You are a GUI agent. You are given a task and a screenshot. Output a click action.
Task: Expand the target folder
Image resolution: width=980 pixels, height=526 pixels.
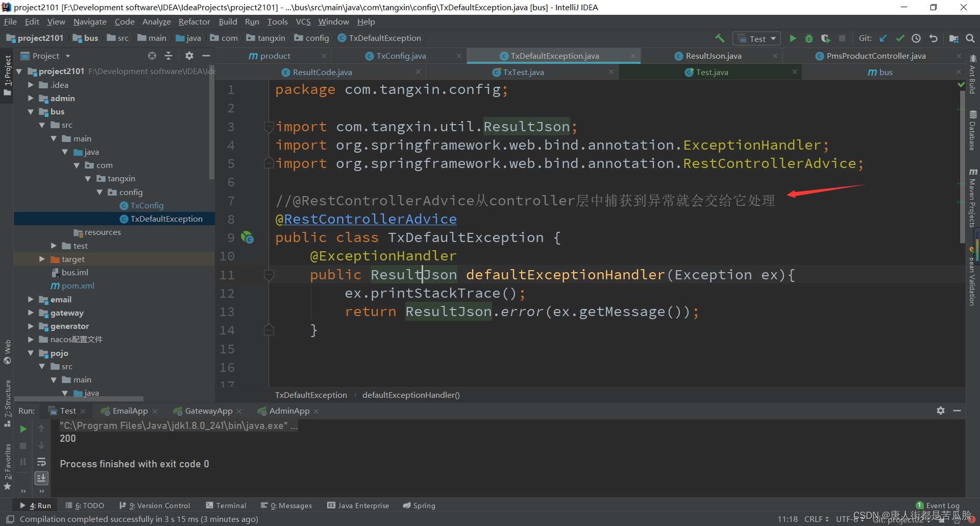point(42,259)
